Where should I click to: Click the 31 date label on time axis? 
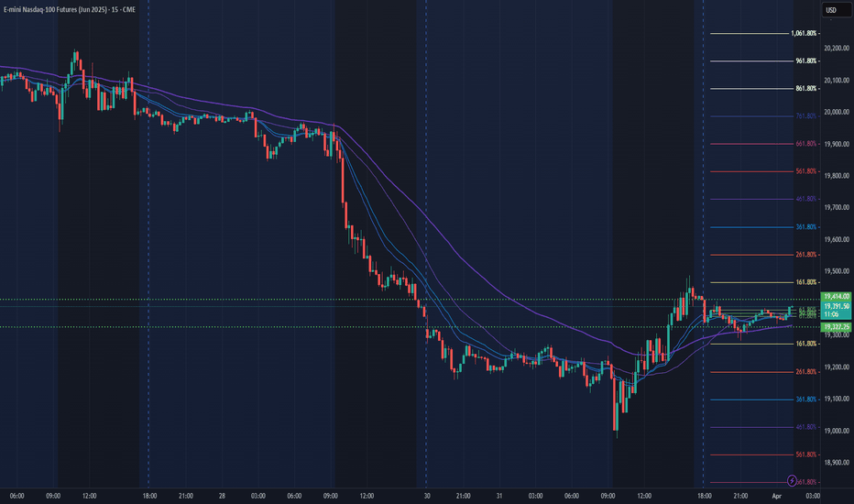point(498,496)
